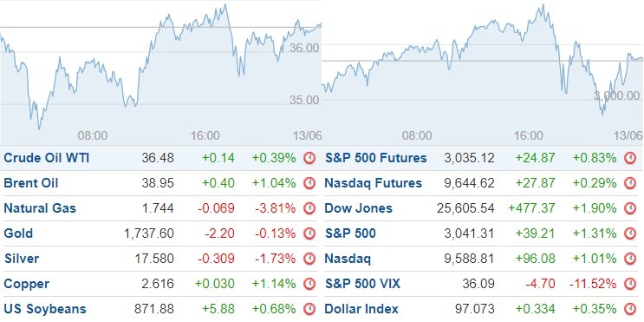644x322 pixels.
Task: Open the S&P 500 VIX link
Action: 362,284
